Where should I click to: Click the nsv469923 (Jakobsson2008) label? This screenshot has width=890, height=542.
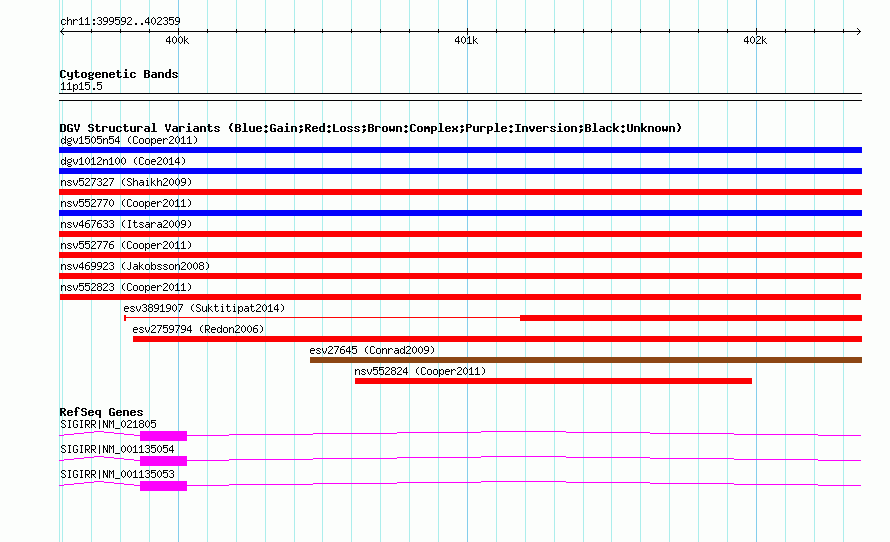(x=135, y=266)
